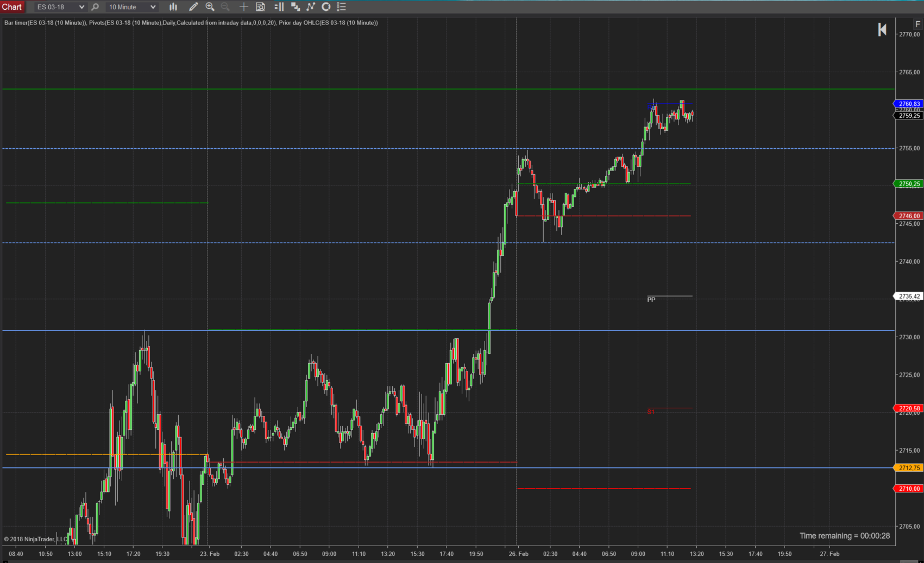
Task: Activate the zoom in magnifier
Action: click(x=210, y=7)
